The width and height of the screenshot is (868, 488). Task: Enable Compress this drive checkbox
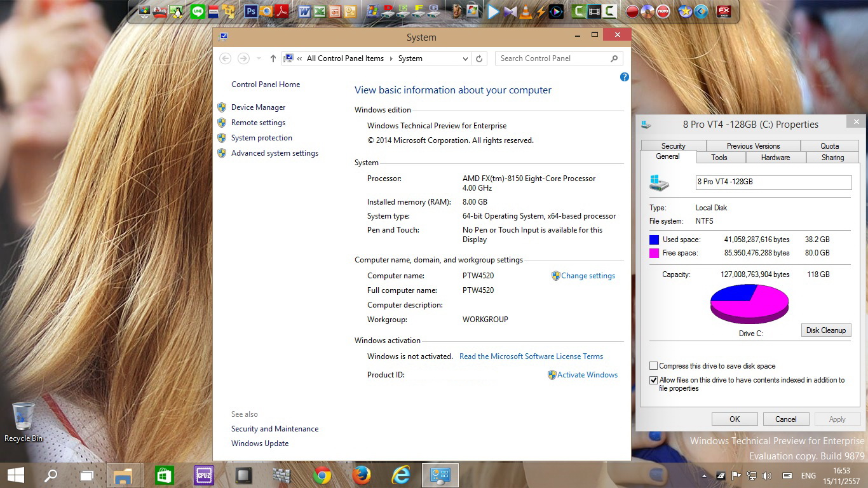point(653,366)
